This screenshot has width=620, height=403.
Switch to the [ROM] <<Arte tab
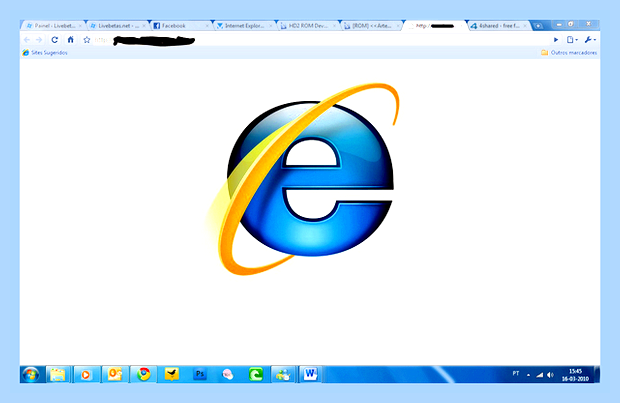pyautogui.click(x=372, y=26)
